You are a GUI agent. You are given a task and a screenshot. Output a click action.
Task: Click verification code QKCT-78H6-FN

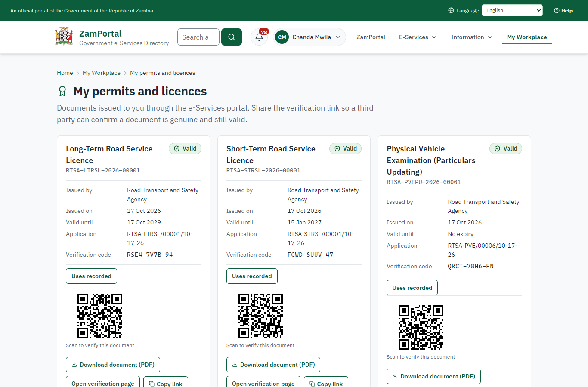(471, 266)
